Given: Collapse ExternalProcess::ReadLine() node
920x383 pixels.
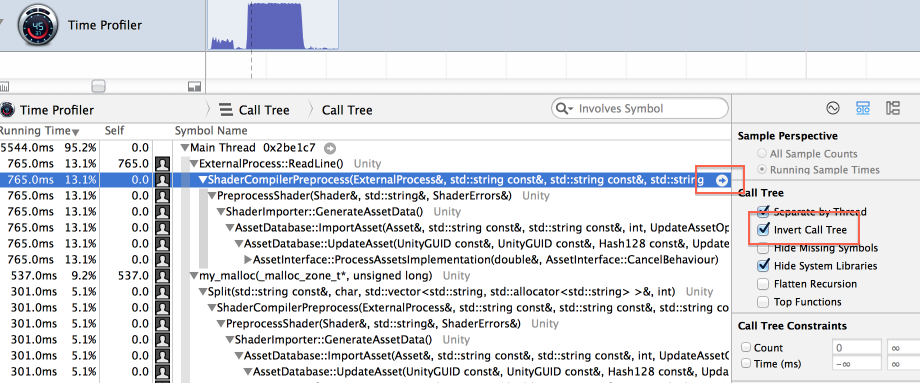Looking at the screenshot, I should (x=194, y=164).
